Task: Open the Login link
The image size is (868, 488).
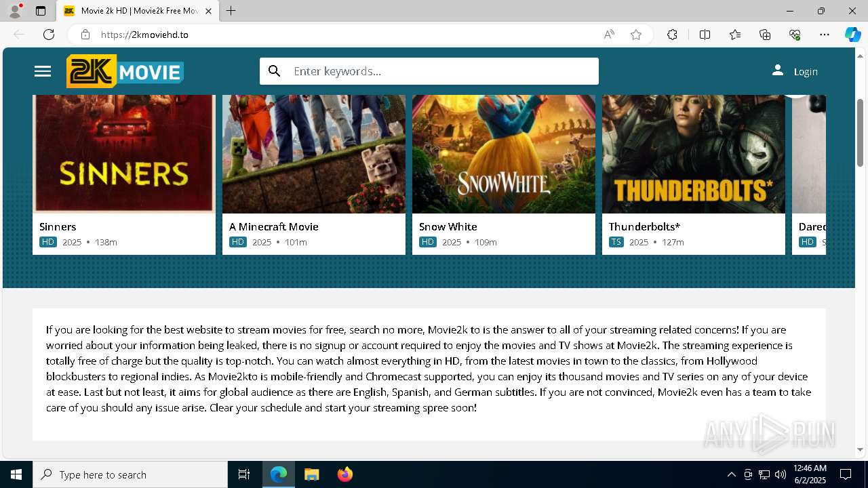Action: pyautogui.click(x=806, y=72)
